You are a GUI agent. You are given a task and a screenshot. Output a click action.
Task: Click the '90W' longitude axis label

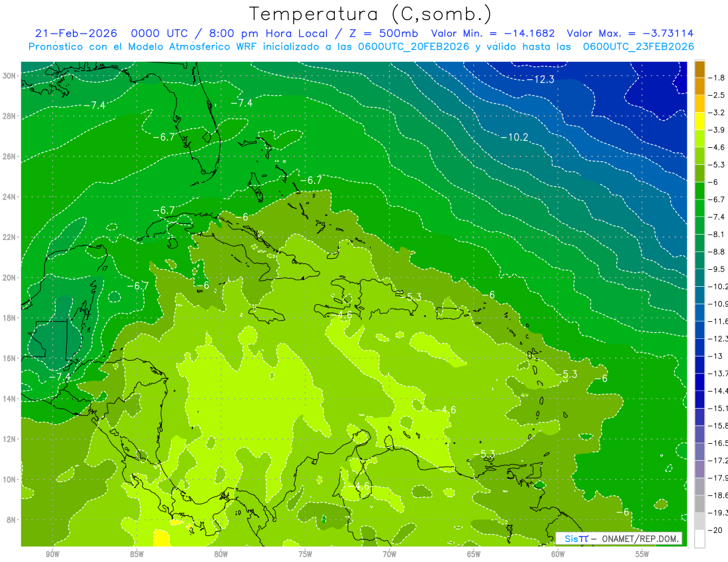point(52,555)
